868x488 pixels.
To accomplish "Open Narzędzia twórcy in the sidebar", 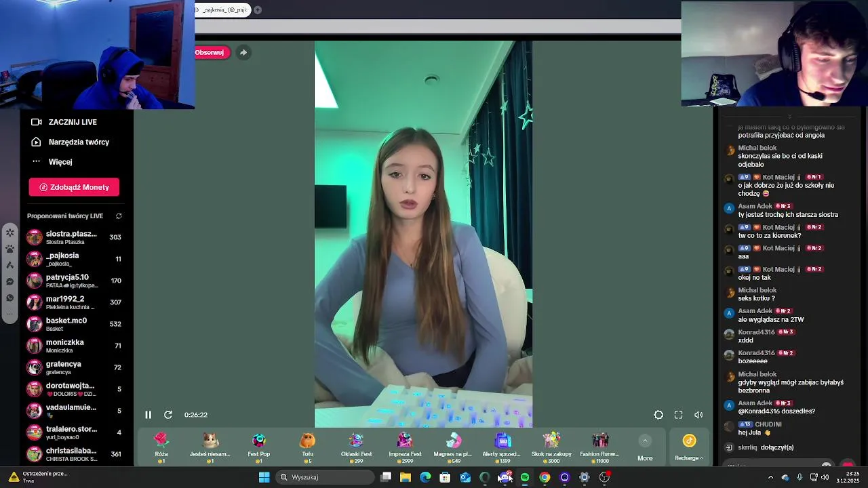I will pyautogui.click(x=79, y=142).
